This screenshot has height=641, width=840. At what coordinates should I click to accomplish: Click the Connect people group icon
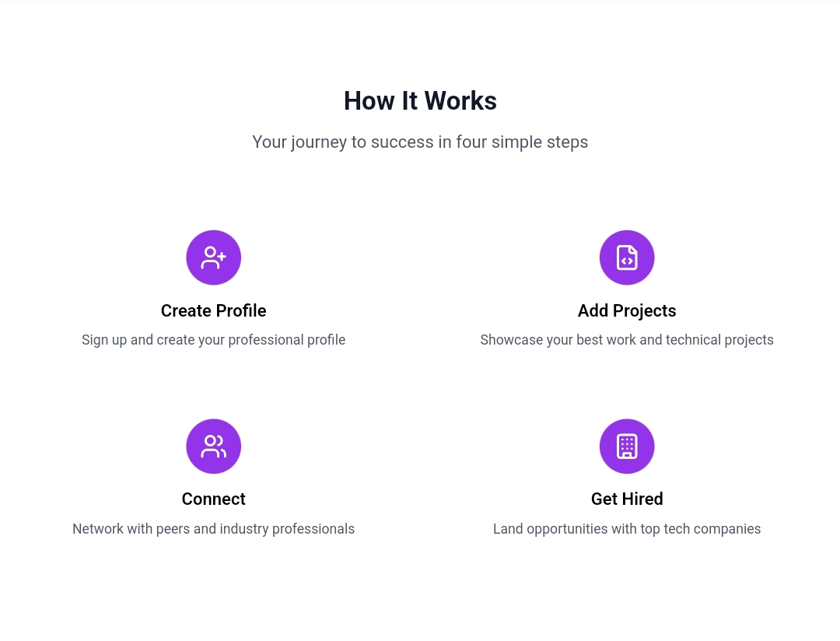point(213,447)
